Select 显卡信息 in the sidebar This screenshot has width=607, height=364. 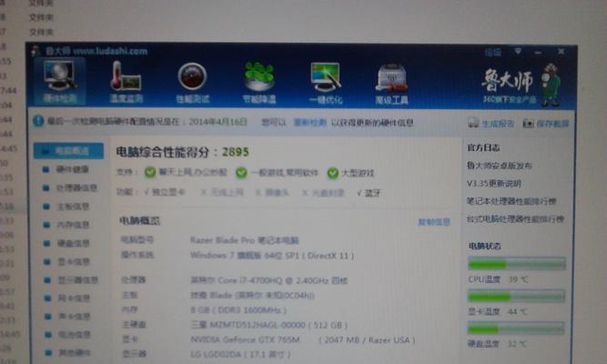pyautogui.click(x=66, y=262)
